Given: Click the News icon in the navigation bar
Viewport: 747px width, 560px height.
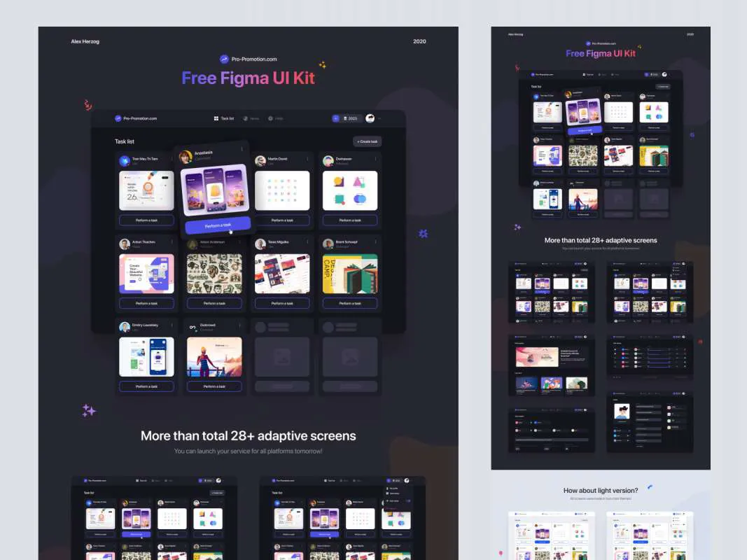Looking at the screenshot, I should [246, 118].
